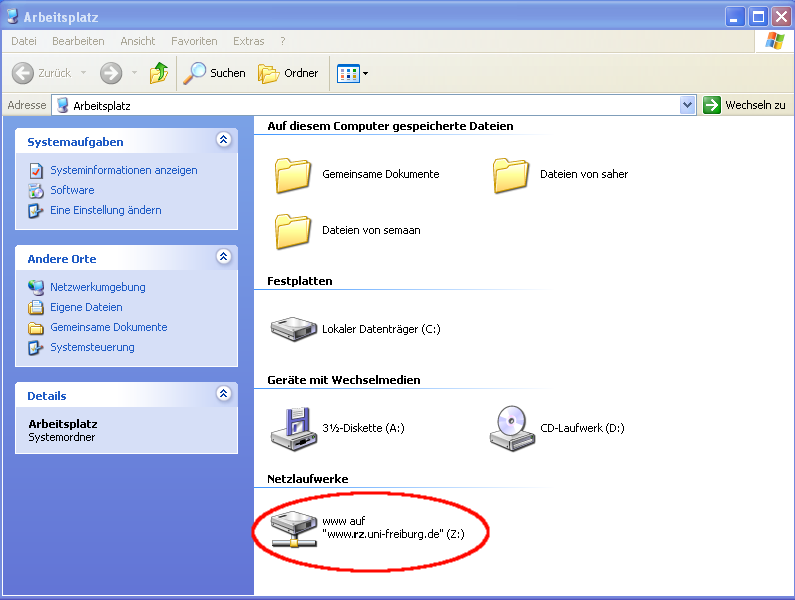Select the 3½-Diskette (A:) floppy icon
The width and height of the screenshot is (795, 600).
click(294, 427)
